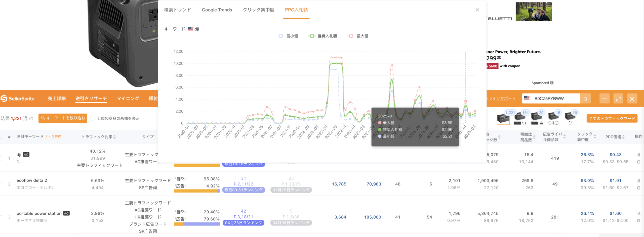Viewport: 644px width, 237px height.
Task: Open the BLUETTI sponsored ad image
Action: (x=534, y=12)
